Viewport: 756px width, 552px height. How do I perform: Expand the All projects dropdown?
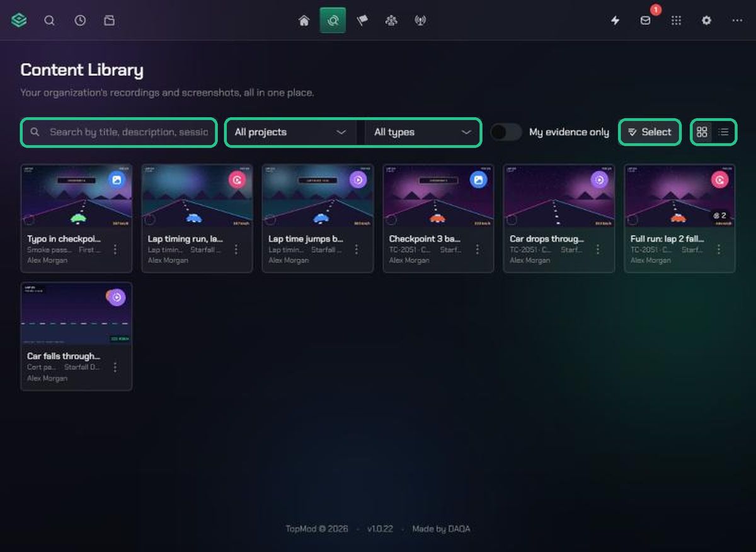(x=290, y=132)
